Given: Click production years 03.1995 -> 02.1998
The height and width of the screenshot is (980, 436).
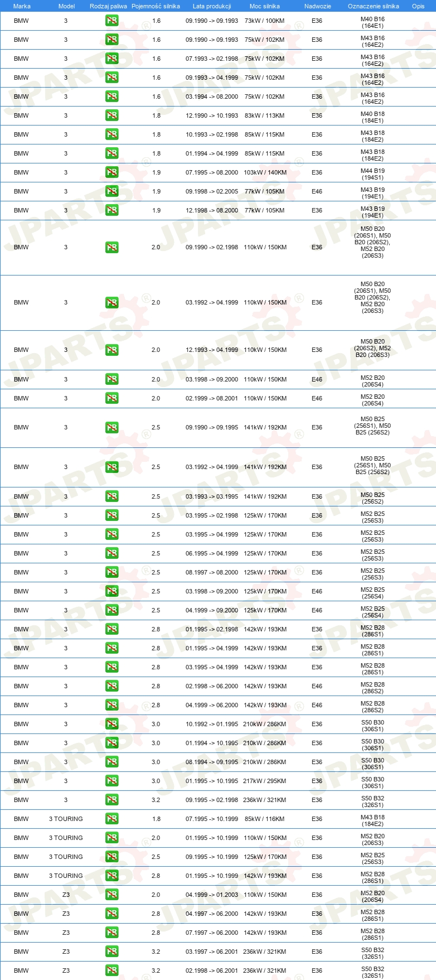Looking at the screenshot, I should (x=212, y=515).
